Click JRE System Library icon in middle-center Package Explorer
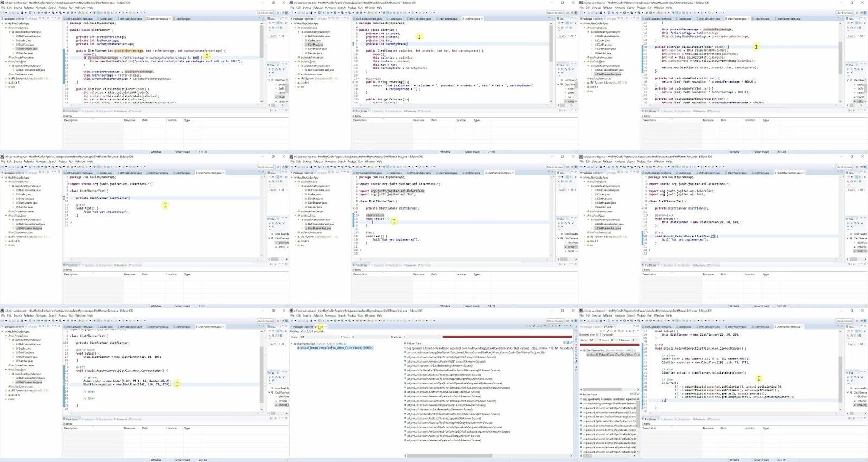Image resolution: width=868 pixels, height=462 pixels. (x=299, y=237)
